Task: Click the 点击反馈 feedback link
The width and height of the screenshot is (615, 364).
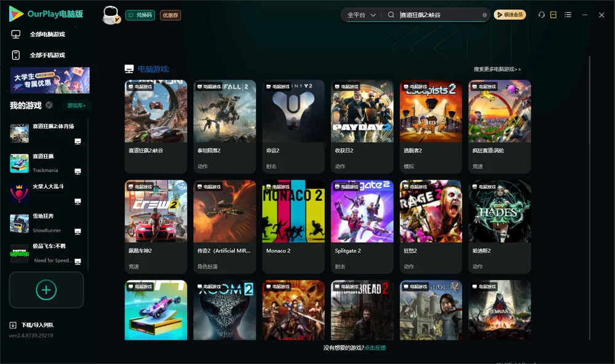Action: click(x=375, y=348)
